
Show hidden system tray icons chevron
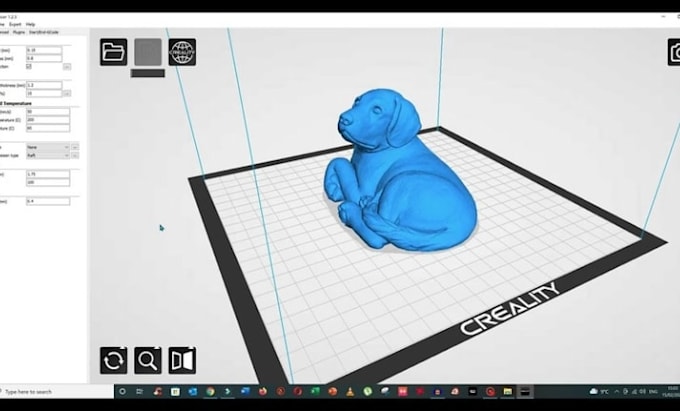click(616, 391)
